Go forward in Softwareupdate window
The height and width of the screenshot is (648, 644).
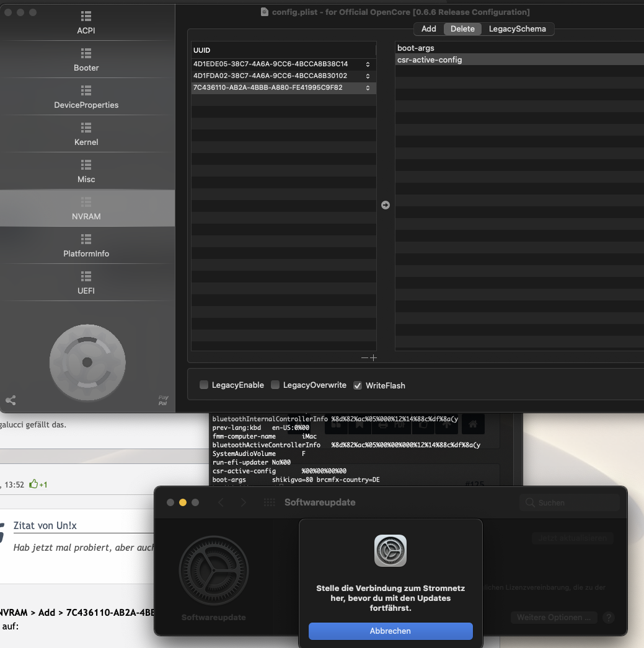coord(244,502)
